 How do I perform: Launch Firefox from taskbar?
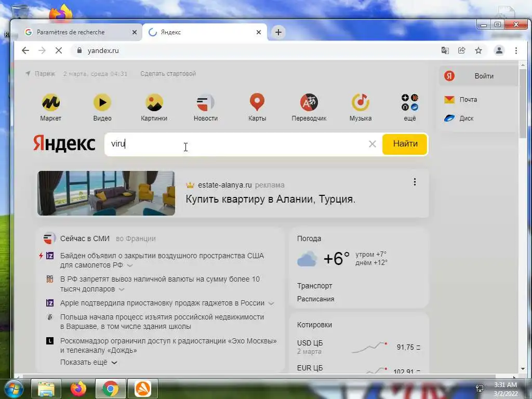(78, 389)
